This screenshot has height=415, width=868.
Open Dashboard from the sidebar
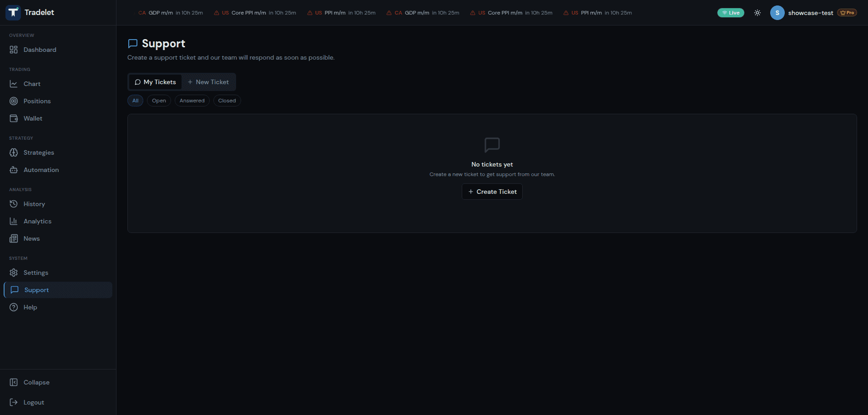(40, 50)
